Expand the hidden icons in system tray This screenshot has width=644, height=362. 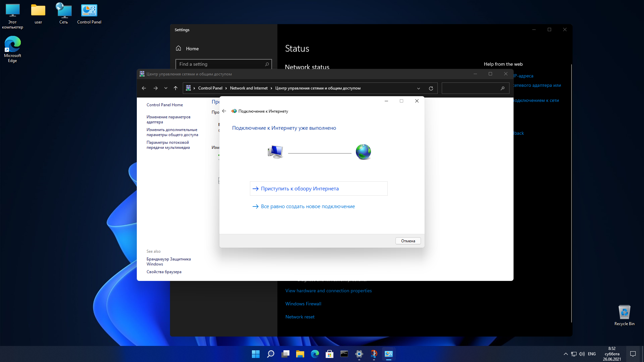pos(565,354)
